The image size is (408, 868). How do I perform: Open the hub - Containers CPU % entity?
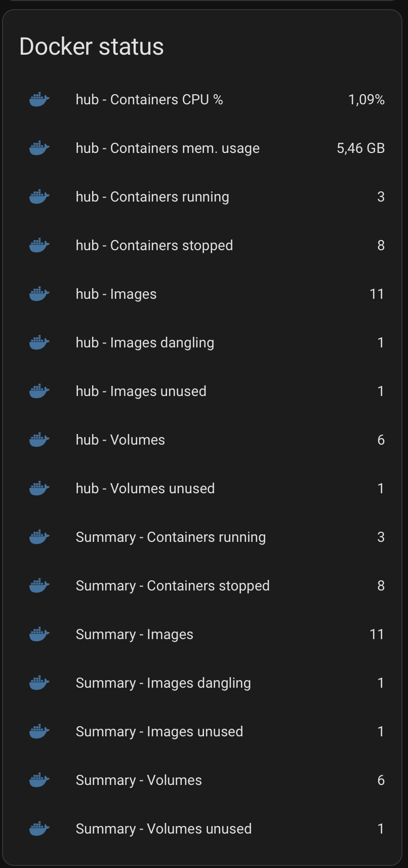(x=150, y=99)
